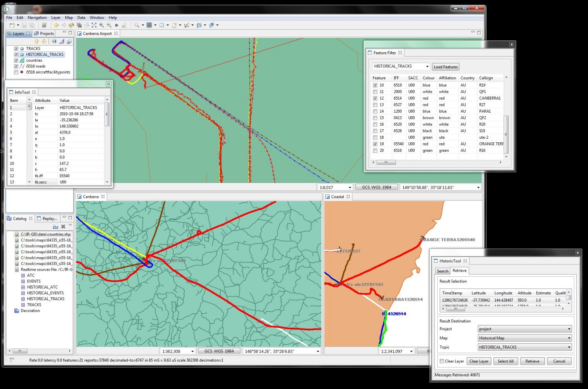Uncheck the TRACKS layer visibility checkbox

tap(16, 49)
